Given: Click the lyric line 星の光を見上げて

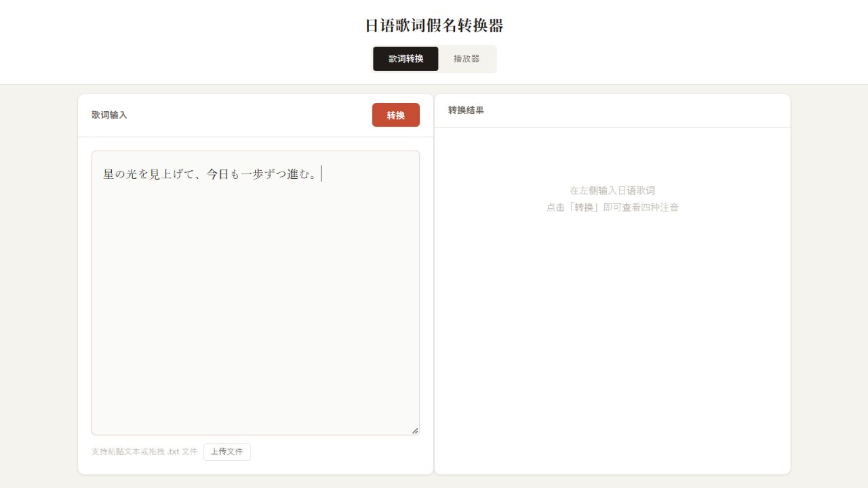Looking at the screenshot, I should click(x=149, y=174).
